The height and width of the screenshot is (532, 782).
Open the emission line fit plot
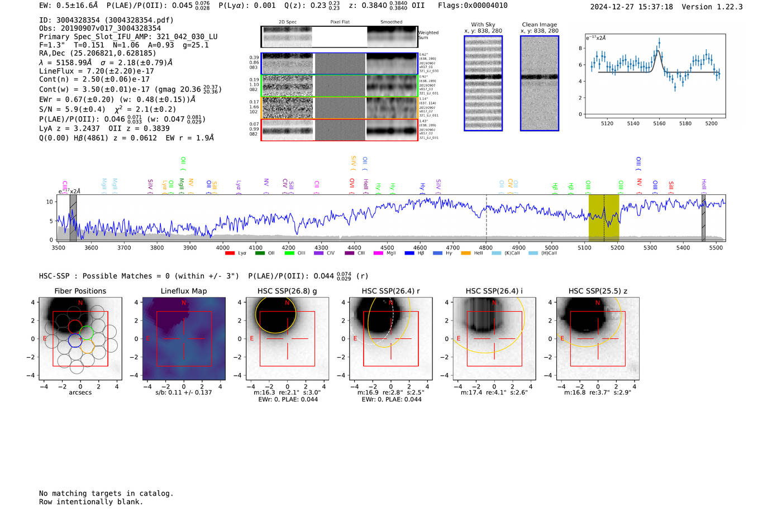(x=655, y=76)
